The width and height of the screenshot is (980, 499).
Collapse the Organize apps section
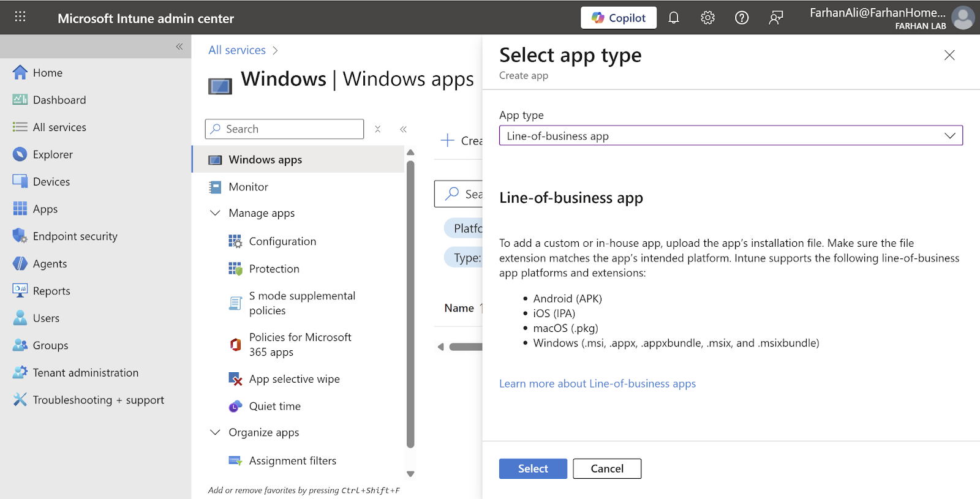point(215,432)
